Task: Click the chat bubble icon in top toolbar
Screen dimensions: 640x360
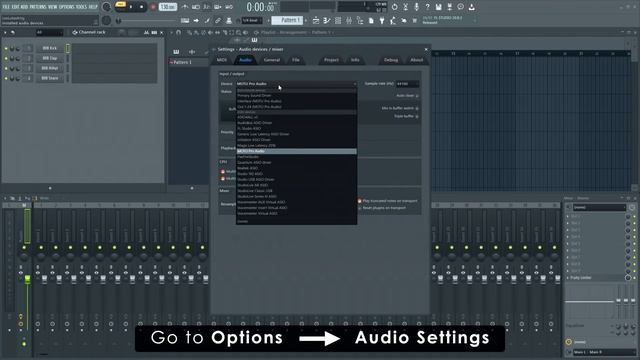Action: [460, 7]
